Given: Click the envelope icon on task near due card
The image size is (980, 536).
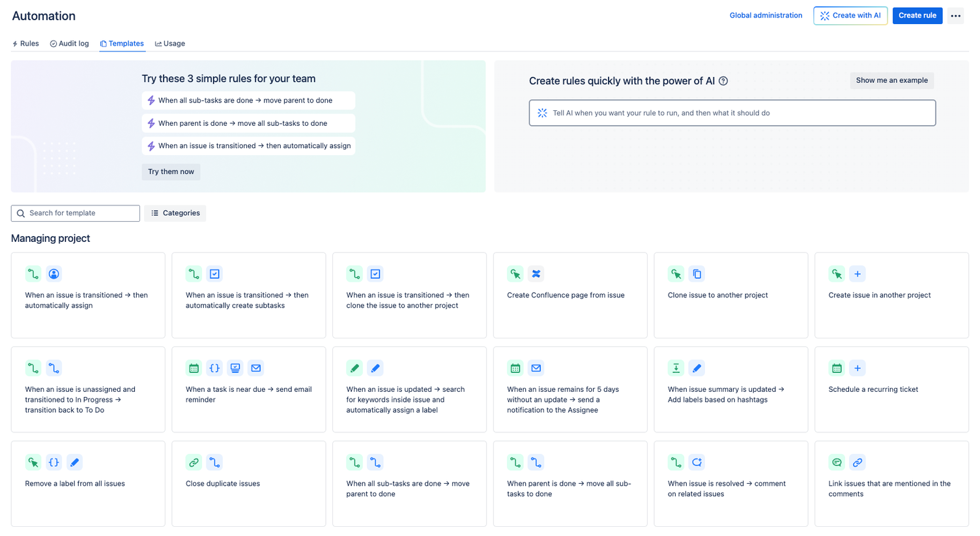Looking at the screenshot, I should point(256,368).
